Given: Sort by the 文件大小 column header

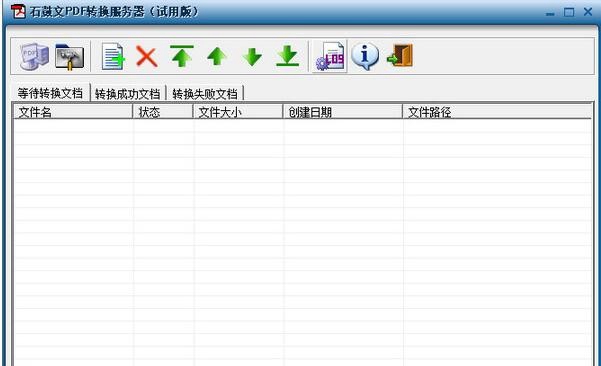Looking at the screenshot, I should (x=238, y=112).
